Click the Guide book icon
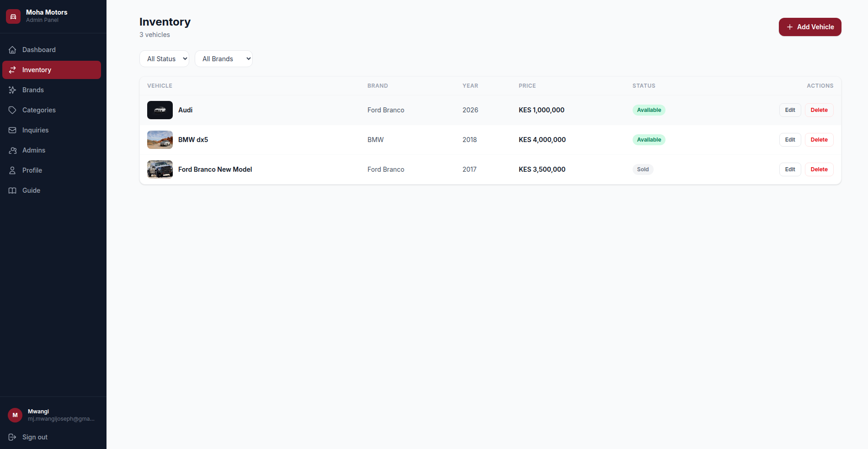Viewport: 868px width, 449px height. coord(12,190)
